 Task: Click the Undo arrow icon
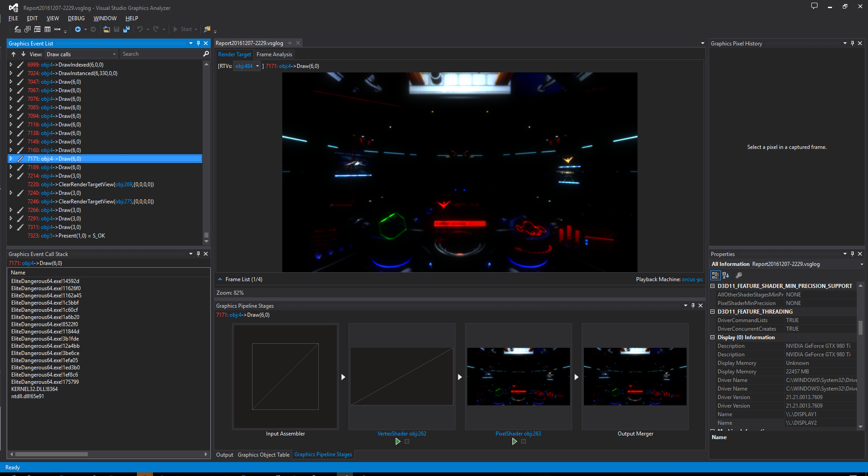(x=140, y=29)
